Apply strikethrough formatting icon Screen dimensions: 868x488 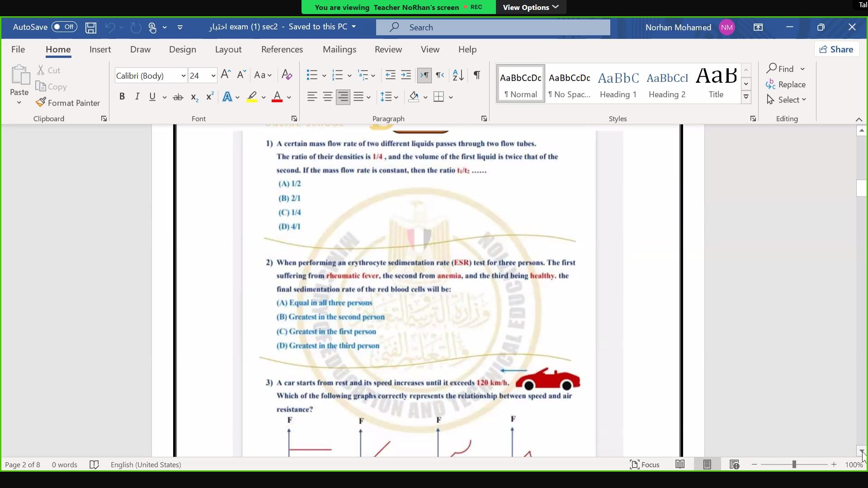click(x=178, y=97)
